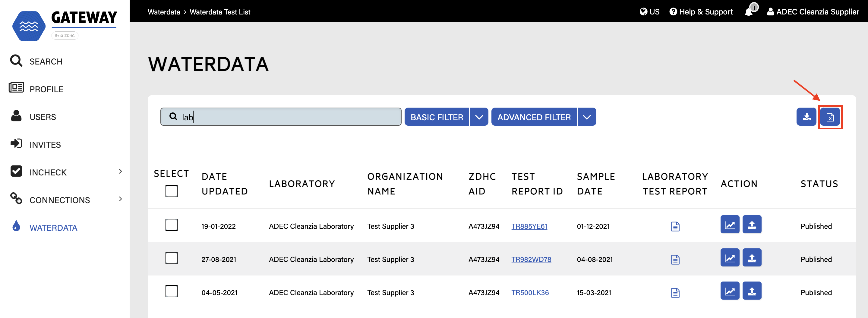
Task: Click the Profile card sidebar icon
Action: click(16, 88)
